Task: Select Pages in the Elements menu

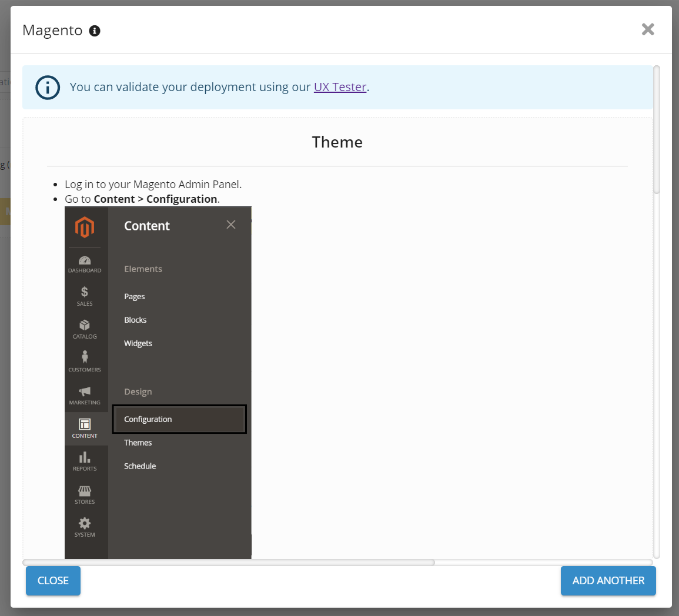Action: click(x=135, y=297)
